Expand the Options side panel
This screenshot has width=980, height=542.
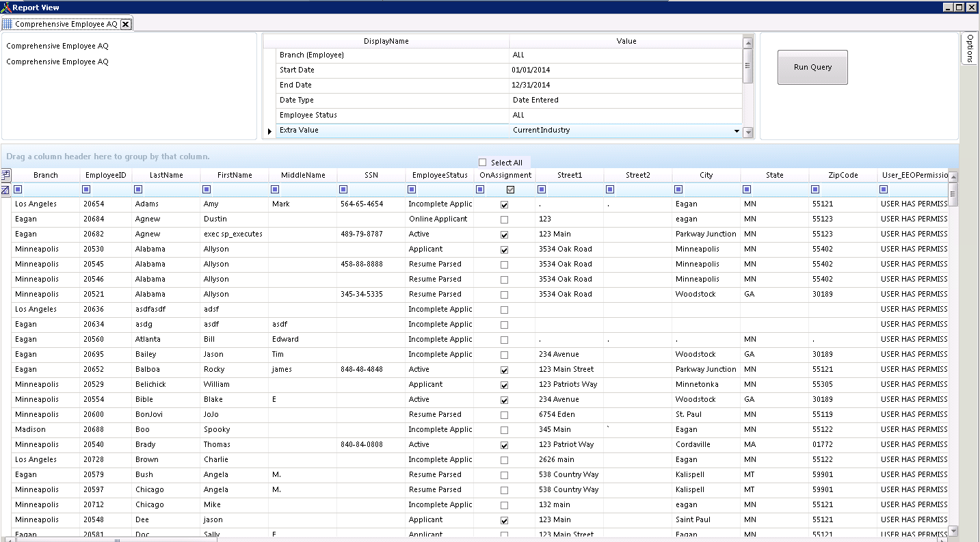pos(970,49)
